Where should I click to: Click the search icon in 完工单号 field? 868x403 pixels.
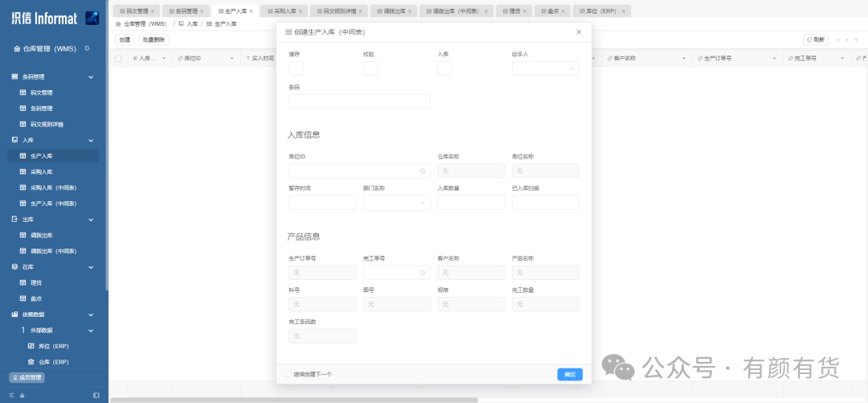[423, 273]
